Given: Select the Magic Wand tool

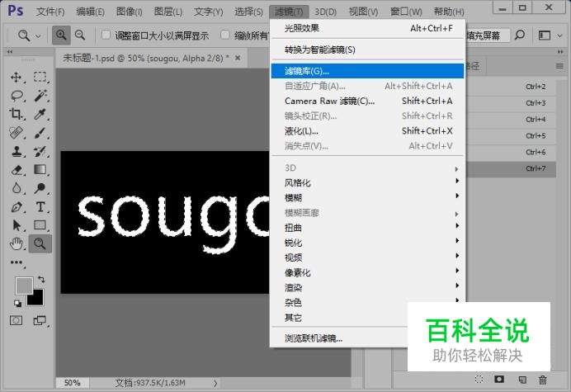Looking at the screenshot, I should click(40, 96).
